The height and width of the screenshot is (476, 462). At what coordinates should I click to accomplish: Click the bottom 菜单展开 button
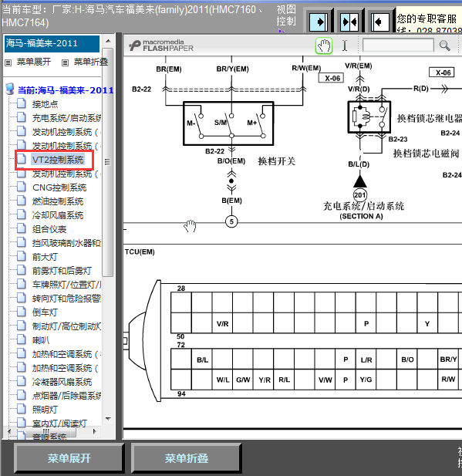69,458
